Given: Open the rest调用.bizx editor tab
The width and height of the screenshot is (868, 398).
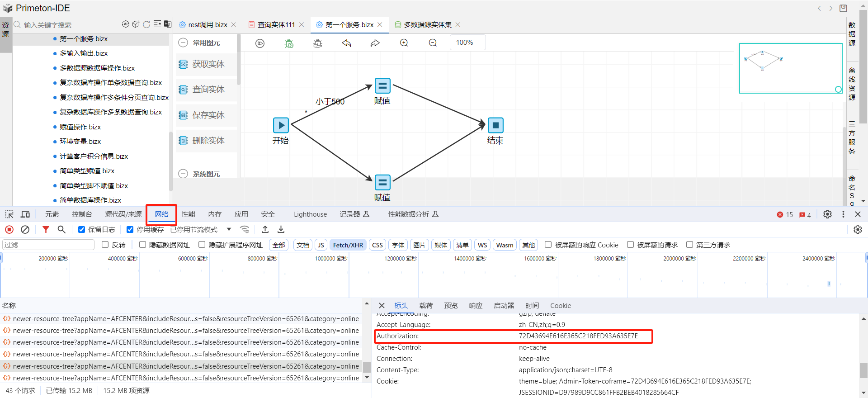Looking at the screenshot, I should pos(208,25).
